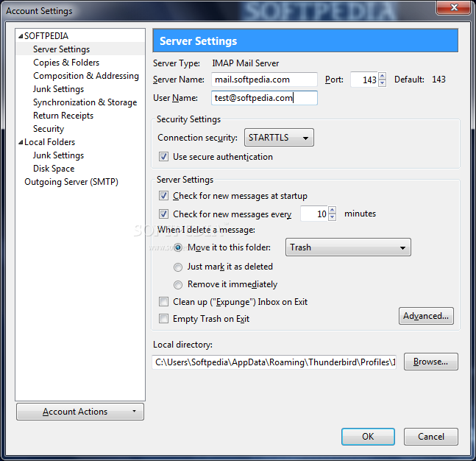The width and height of the screenshot is (476, 461).
Task: Click the Port number field
Action: pyautogui.click(x=365, y=80)
